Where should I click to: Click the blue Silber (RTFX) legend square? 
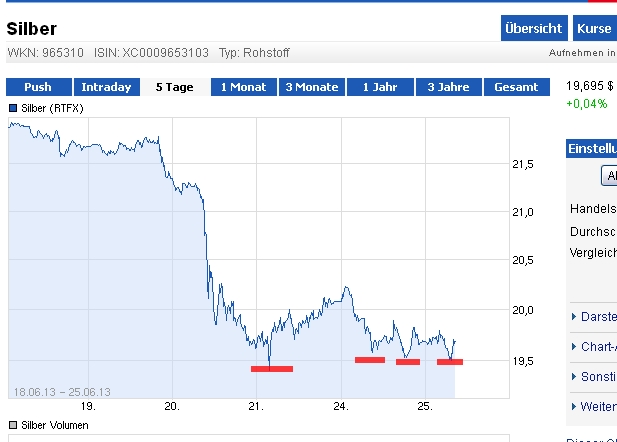tap(13, 107)
